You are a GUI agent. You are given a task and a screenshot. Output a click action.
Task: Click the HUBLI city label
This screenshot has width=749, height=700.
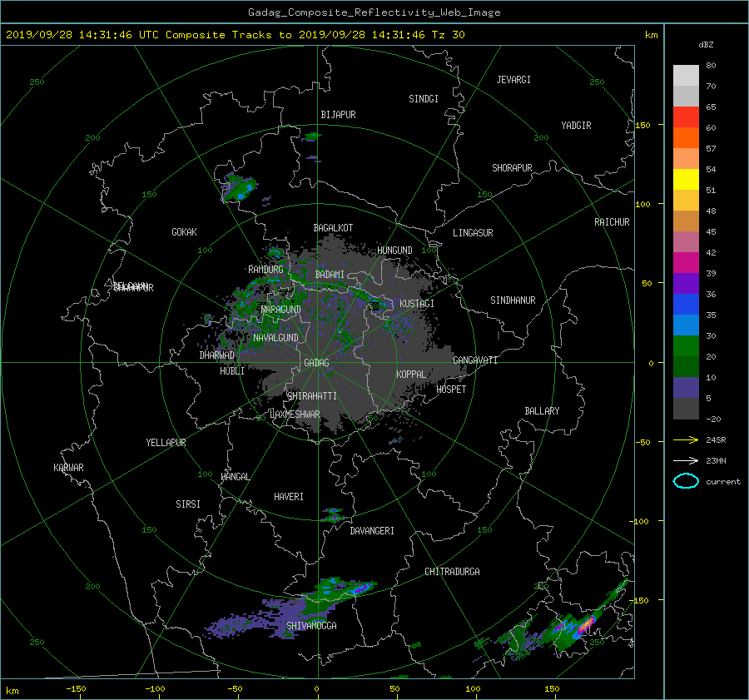231,371
